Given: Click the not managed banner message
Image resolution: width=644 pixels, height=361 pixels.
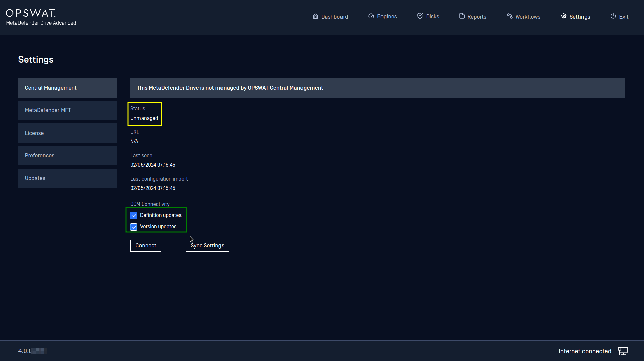Looking at the screenshot, I should tap(230, 88).
